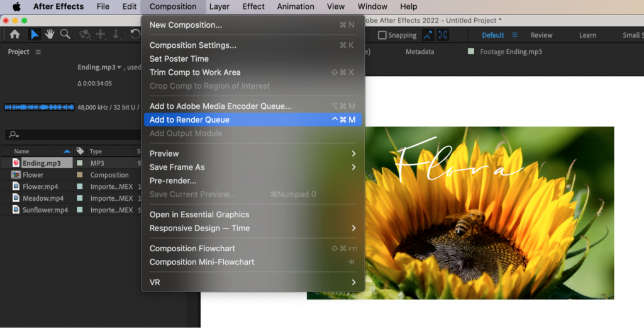Enable the Snapping checkbox
This screenshot has height=328, width=644.
(x=382, y=35)
